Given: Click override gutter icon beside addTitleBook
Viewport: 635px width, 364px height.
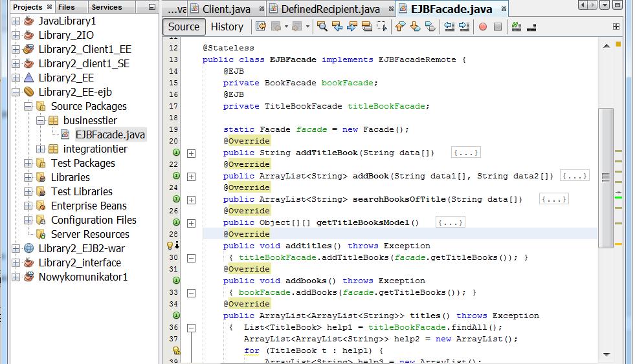Looking at the screenshot, I should [x=176, y=153].
